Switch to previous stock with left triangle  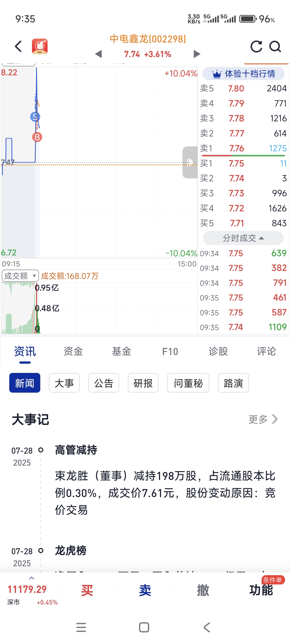(x=98, y=54)
